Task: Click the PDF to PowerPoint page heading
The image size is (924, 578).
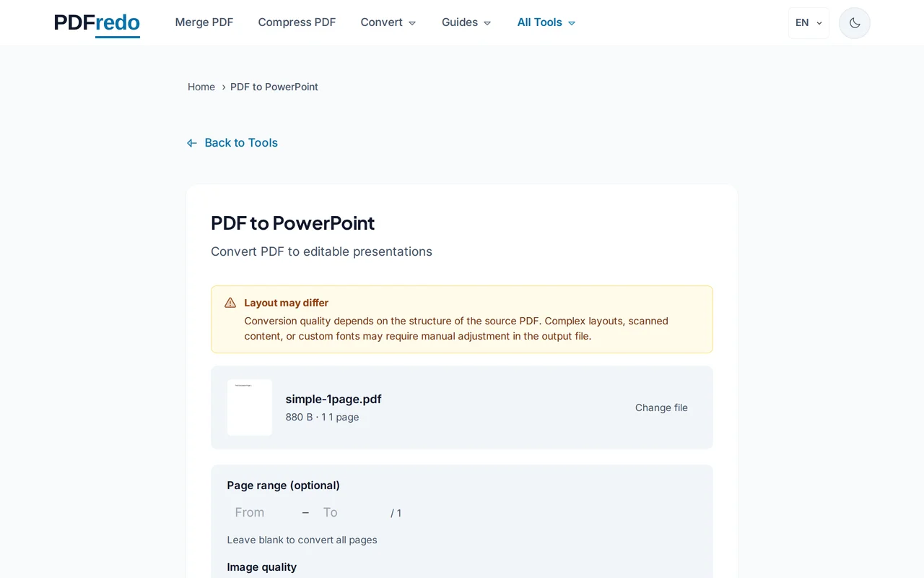Action: tap(292, 223)
